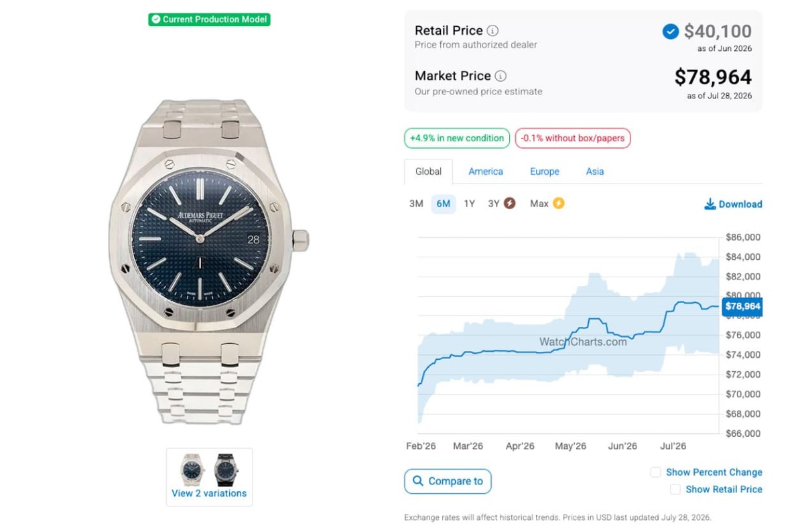Viewport: 804px width, 532px height.
Task: Click the Retail Price info icon
Action: click(x=492, y=31)
